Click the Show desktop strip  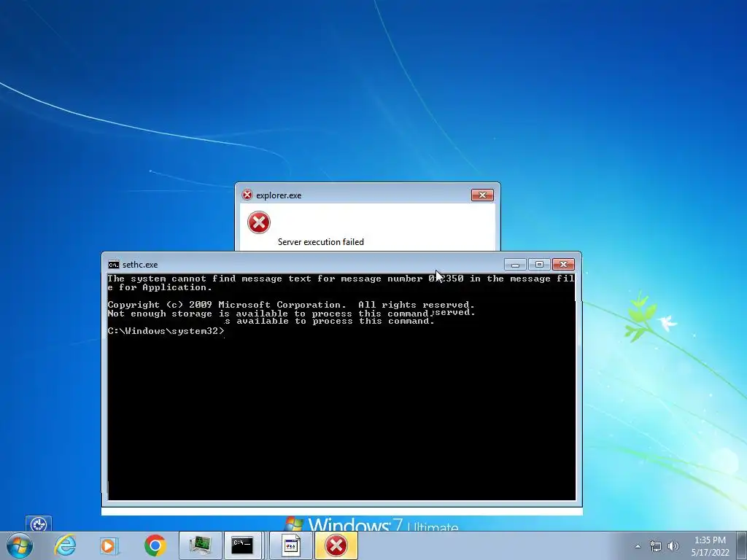click(x=742, y=545)
